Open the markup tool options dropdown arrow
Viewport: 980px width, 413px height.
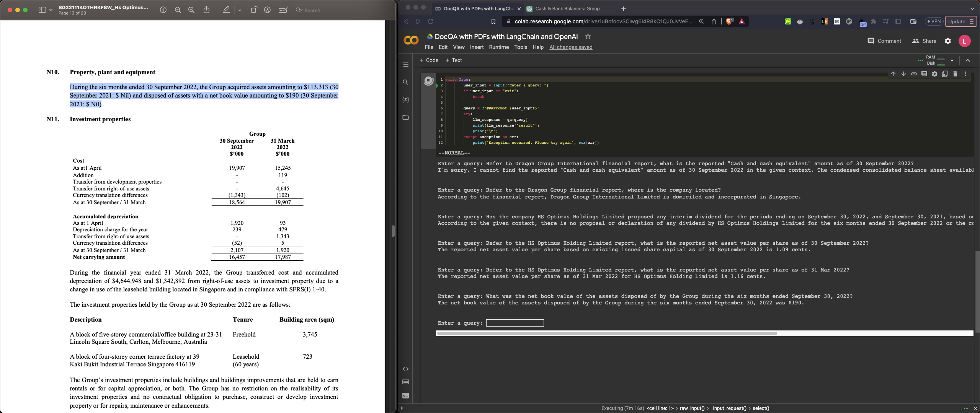(x=240, y=10)
